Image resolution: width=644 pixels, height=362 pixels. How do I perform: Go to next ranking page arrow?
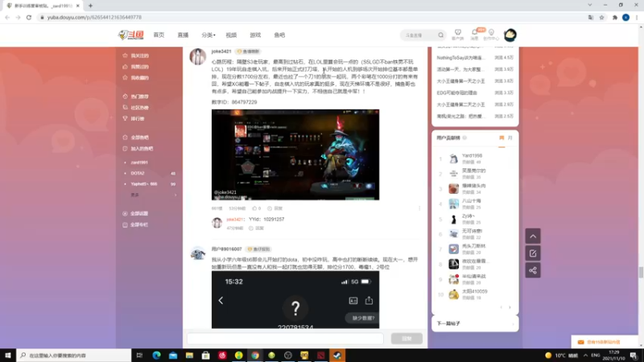510,307
